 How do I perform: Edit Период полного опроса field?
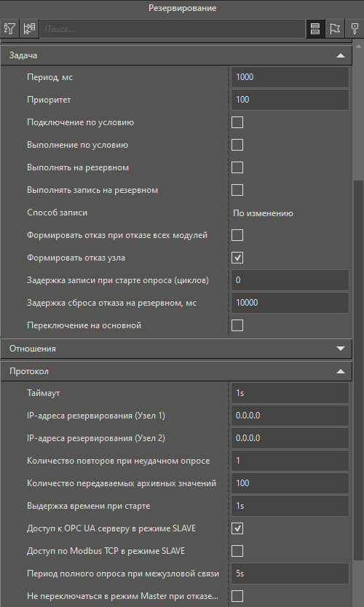tap(290, 574)
